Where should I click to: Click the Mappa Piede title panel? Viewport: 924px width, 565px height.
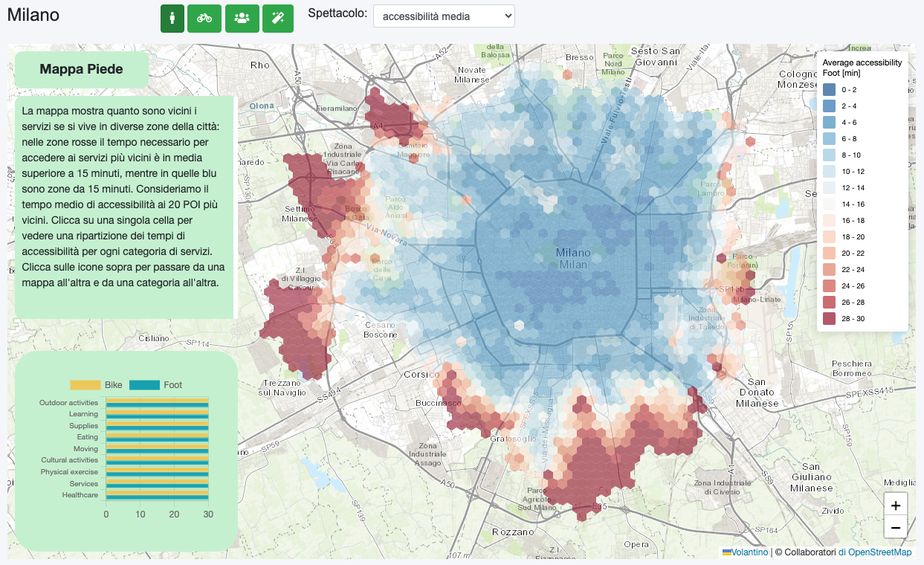pyautogui.click(x=82, y=70)
